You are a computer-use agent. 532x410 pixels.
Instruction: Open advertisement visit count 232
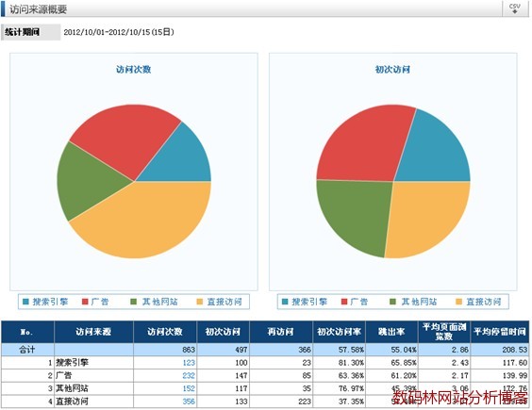click(x=189, y=375)
